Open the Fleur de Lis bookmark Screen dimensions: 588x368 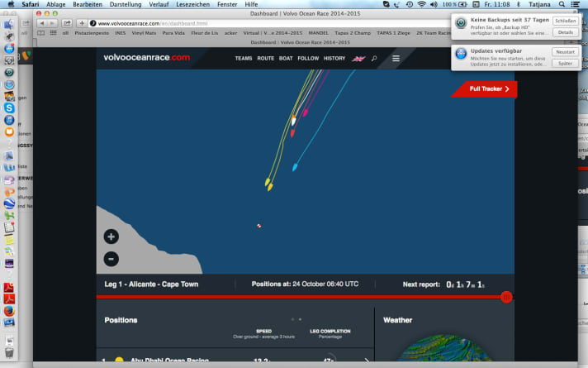[x=204, y=33]
